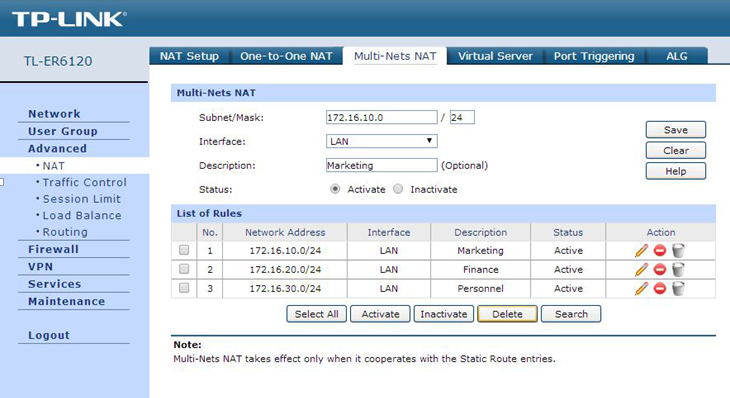Disable the Marketing rule via red icon
Screen dimensions: 730x398
[x=660, y=250]
